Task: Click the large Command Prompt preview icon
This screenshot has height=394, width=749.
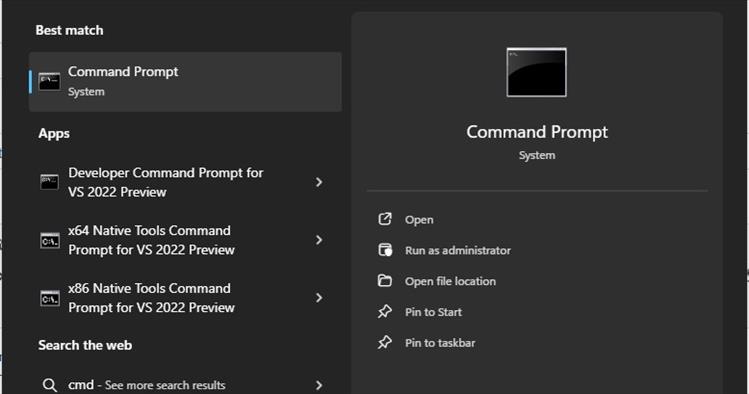Action: pos(536,72)
